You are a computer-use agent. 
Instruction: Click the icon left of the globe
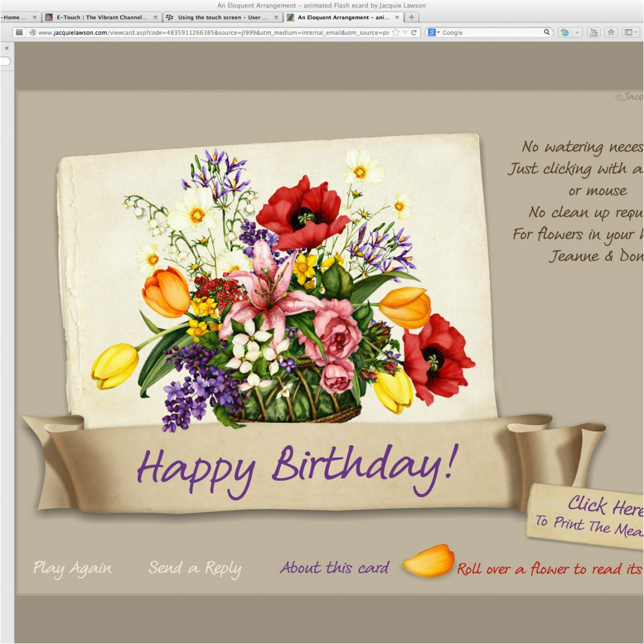pos(20,32)
